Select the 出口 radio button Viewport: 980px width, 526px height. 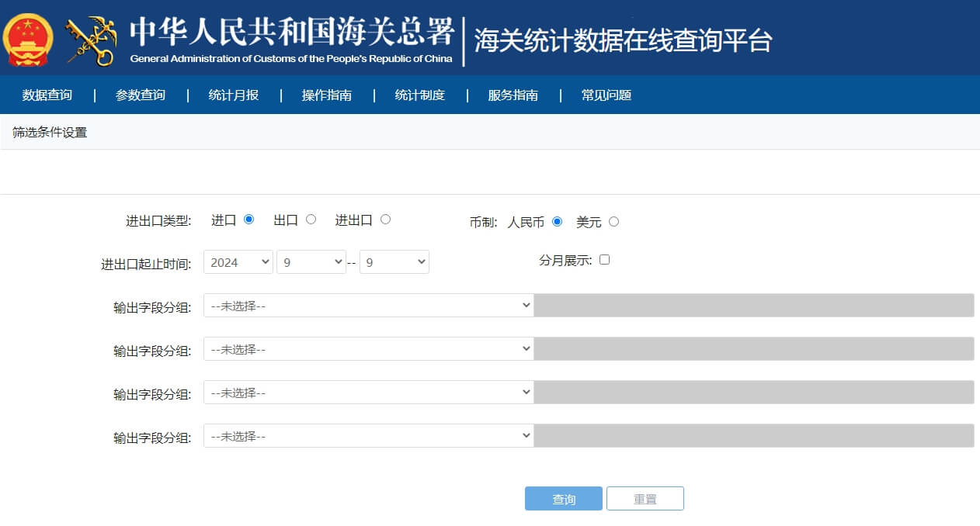coord(311,220)
